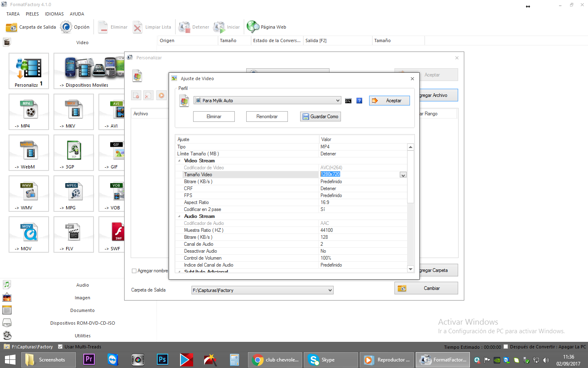This screenshot has height=368, width=588.
Task: Click the settings list scroll-down arrow
Action: click(x=410, y=269)
